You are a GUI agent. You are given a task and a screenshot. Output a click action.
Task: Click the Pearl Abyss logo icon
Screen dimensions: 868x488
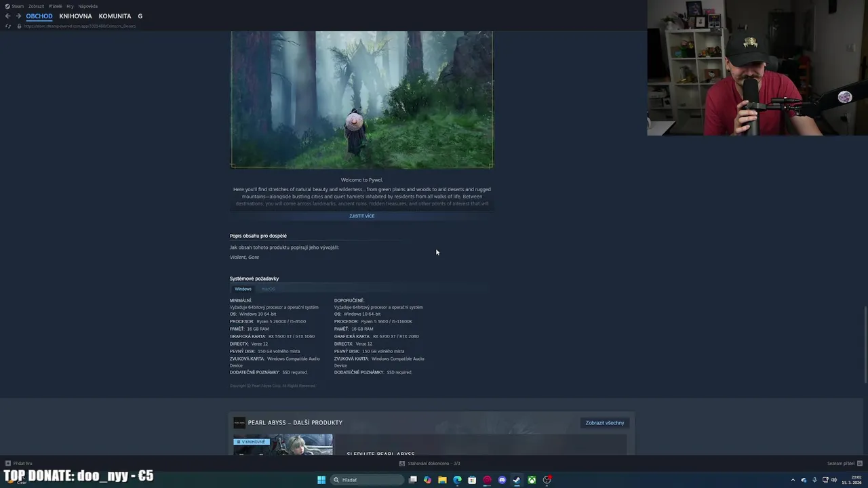(239, 423)
